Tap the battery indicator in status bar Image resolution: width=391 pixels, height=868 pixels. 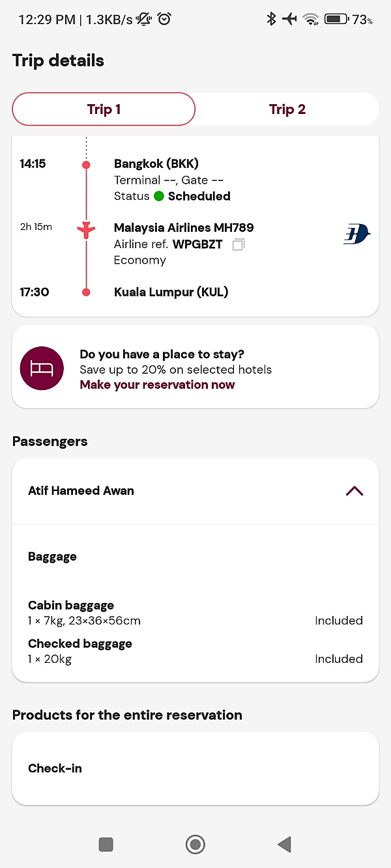click(x=336, y=19)
